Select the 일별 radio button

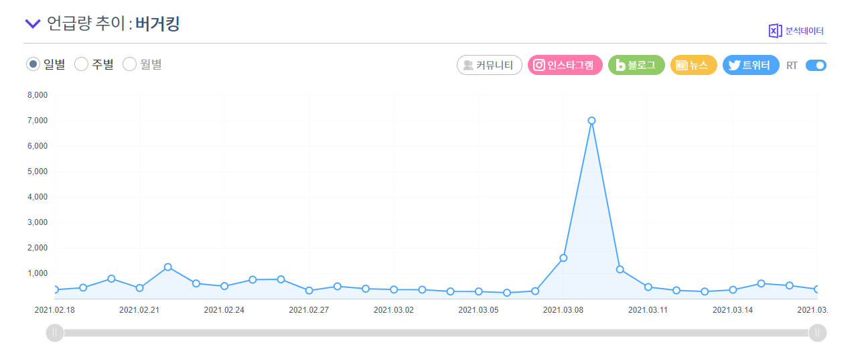33,64
